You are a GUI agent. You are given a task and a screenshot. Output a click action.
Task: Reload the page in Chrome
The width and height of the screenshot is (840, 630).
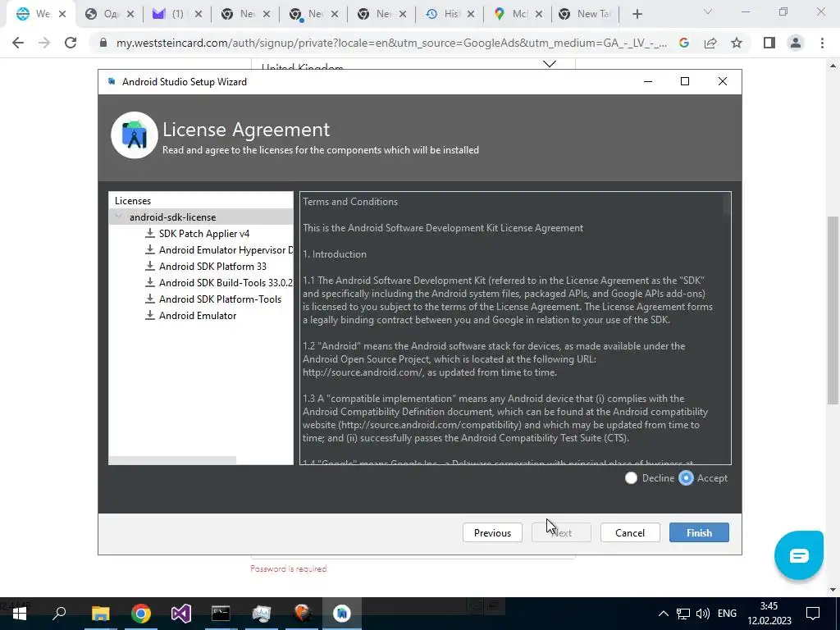pos(71,43)
